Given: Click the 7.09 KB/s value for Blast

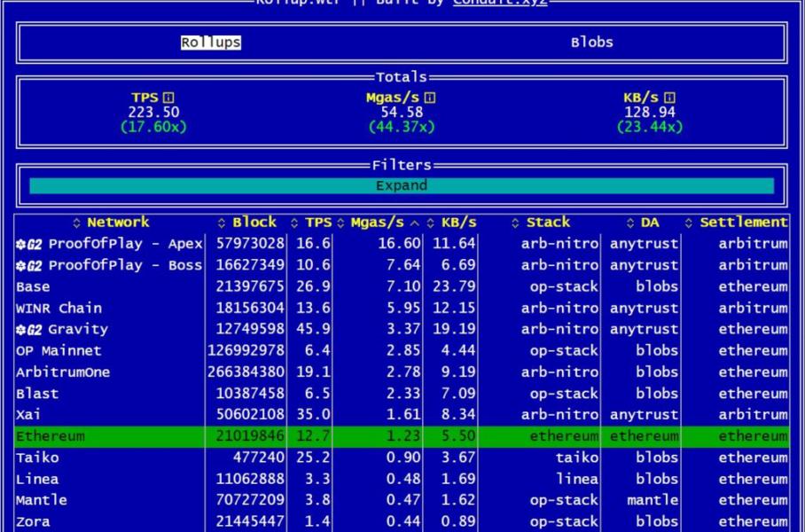Looking at the screenshot, I should 458,394.
